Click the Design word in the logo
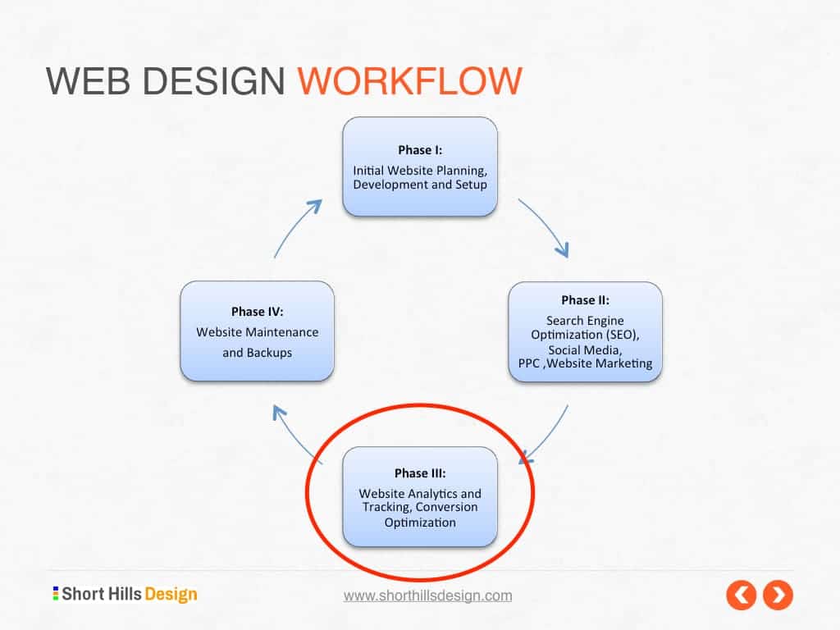840x630 pixels. [173, 593]
